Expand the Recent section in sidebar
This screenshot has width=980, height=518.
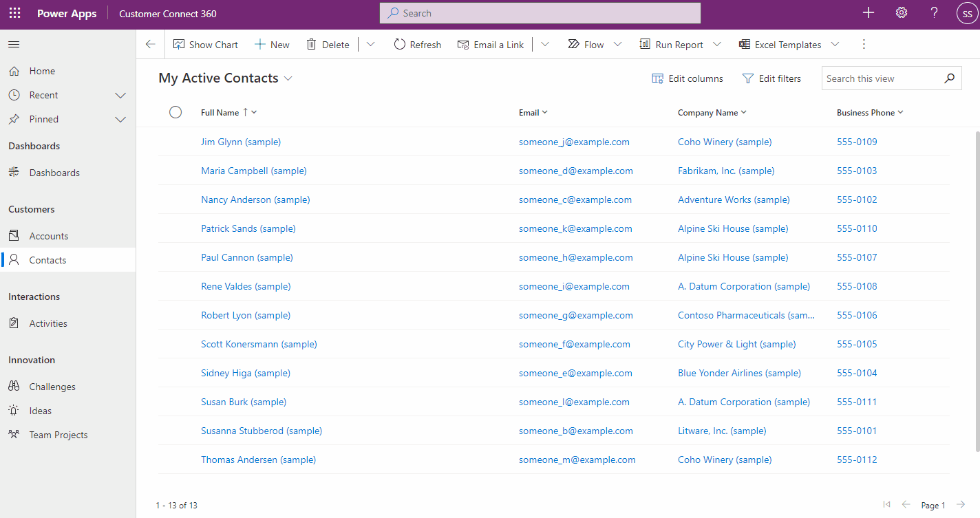pyautogui.click(x=120, y=95)
